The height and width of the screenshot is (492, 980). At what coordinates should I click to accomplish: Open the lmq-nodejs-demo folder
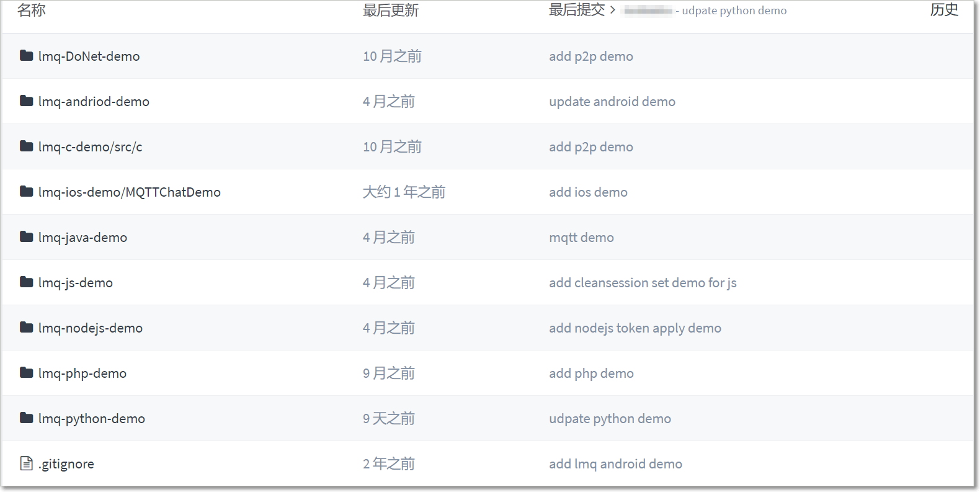[x=91, y=328]
